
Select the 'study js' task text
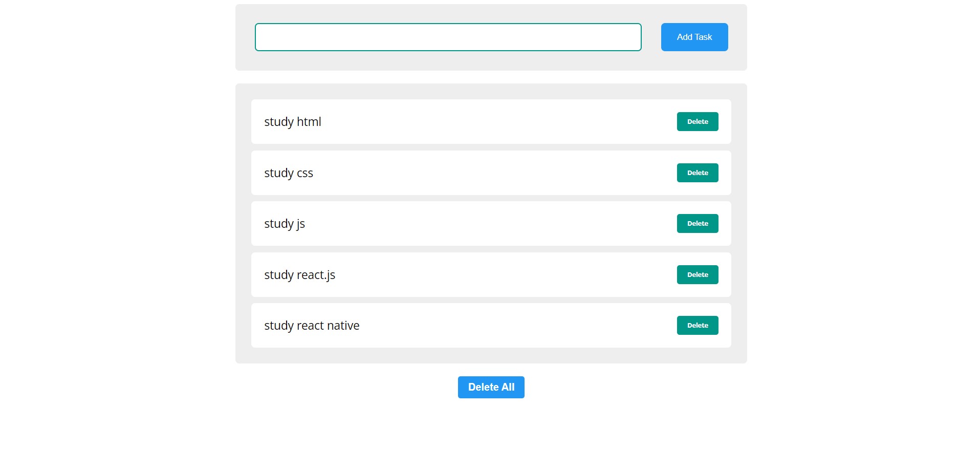point(284,224)
